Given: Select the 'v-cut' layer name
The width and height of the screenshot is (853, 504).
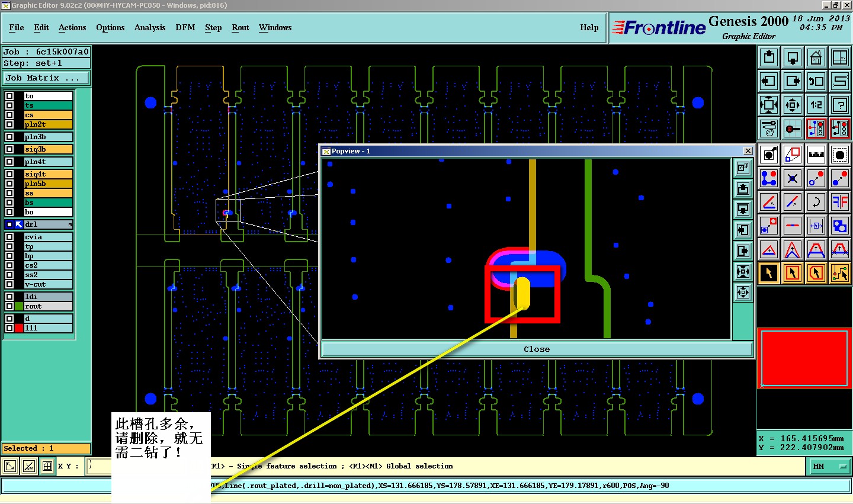Looking at the screenshot, I should (x=48, y=284).
